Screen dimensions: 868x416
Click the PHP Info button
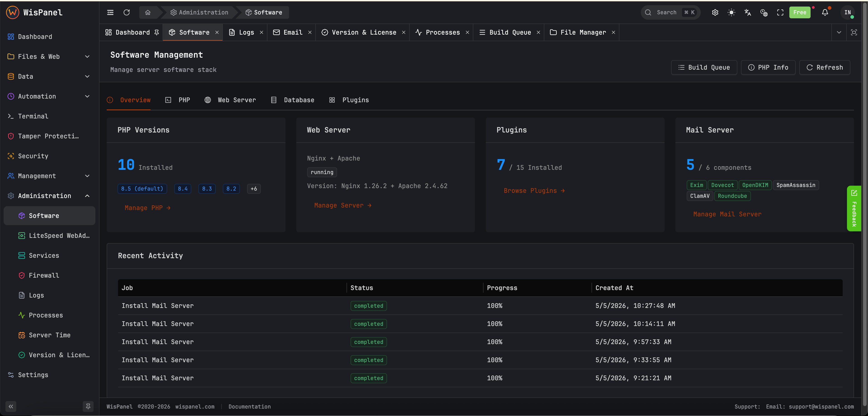(768, 67)
